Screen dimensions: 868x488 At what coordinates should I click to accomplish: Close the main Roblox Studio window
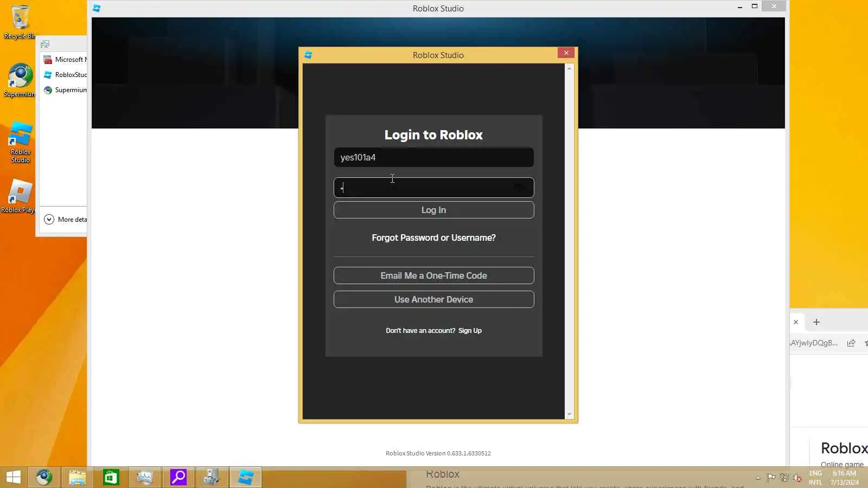click(x=774, y=7)
